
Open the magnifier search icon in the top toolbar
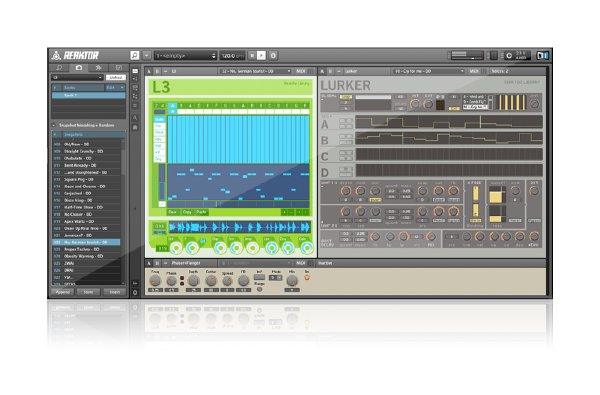tap(135, 55)
